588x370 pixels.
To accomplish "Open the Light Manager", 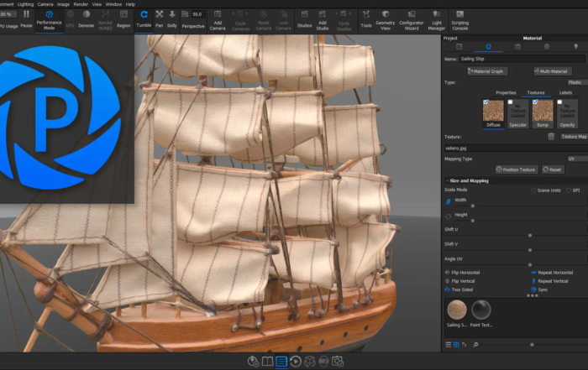I will tap(437, 20).
